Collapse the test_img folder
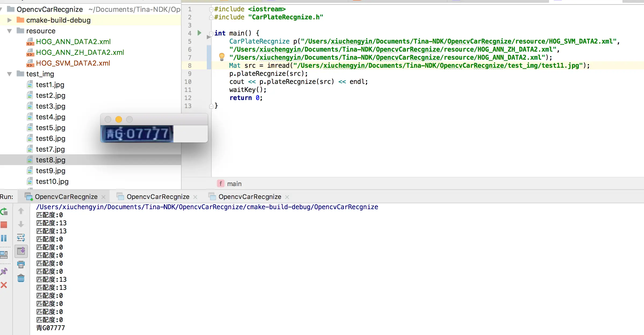644x335 pixels. (9, 74)
